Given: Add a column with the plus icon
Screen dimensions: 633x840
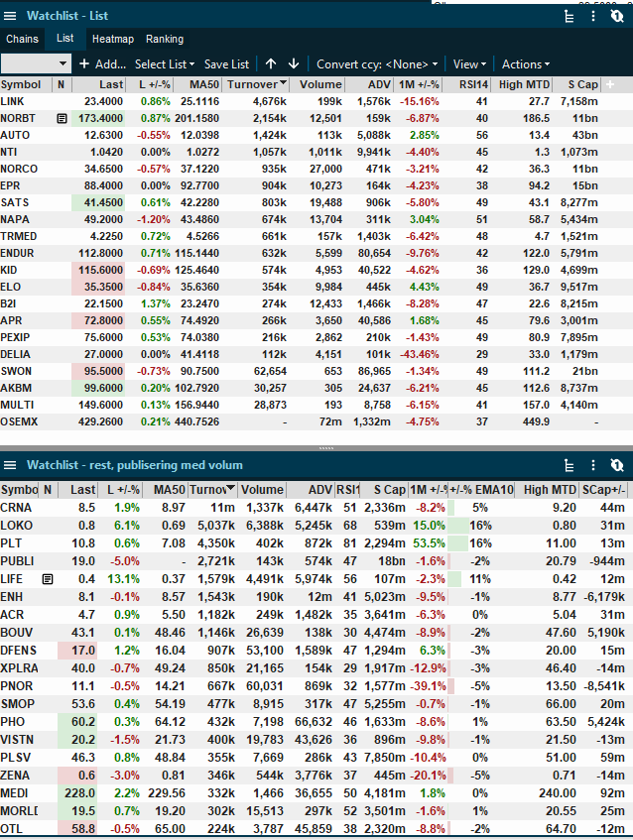Looking at the screenshot, I should tap(609, 84).
